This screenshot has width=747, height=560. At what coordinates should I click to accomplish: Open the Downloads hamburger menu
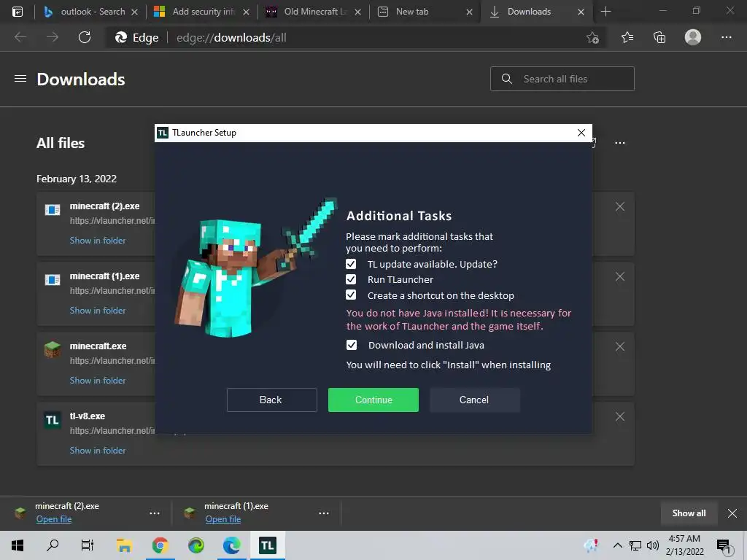(x=20, y=79)
